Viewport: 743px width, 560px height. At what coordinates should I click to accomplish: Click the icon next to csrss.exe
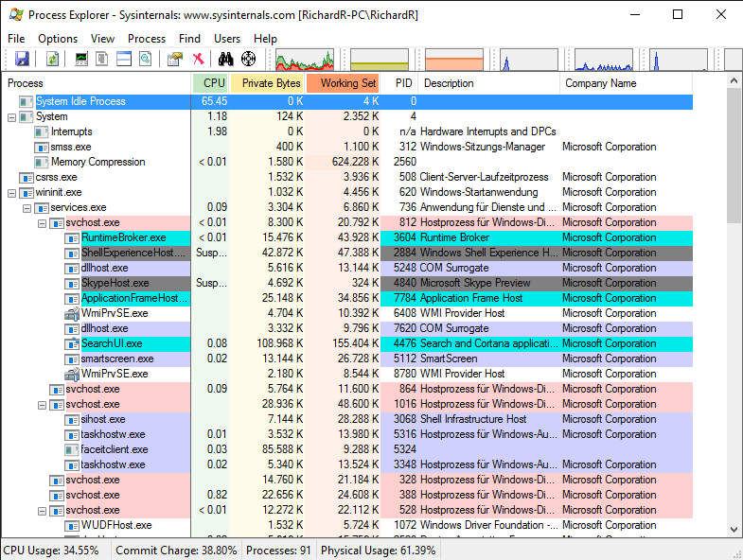point(27,178)
